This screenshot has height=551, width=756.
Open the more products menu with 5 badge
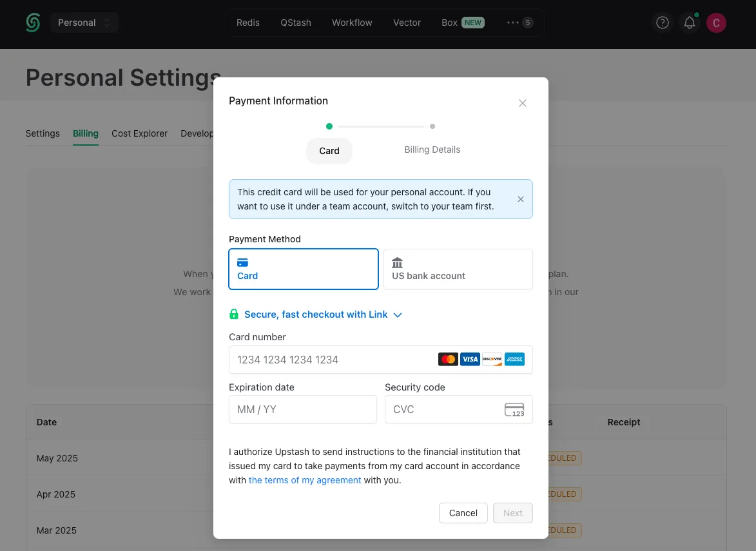[x=519, y=23]
